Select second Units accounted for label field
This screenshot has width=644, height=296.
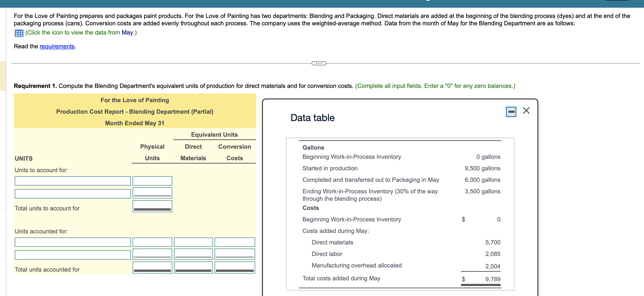(73, 255)
